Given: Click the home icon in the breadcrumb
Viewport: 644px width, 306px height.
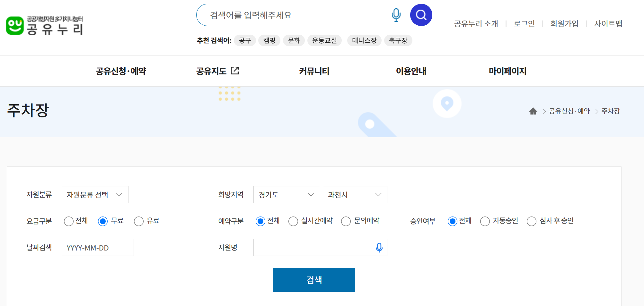Looking at the screenshot, I should tap(533, 111).
